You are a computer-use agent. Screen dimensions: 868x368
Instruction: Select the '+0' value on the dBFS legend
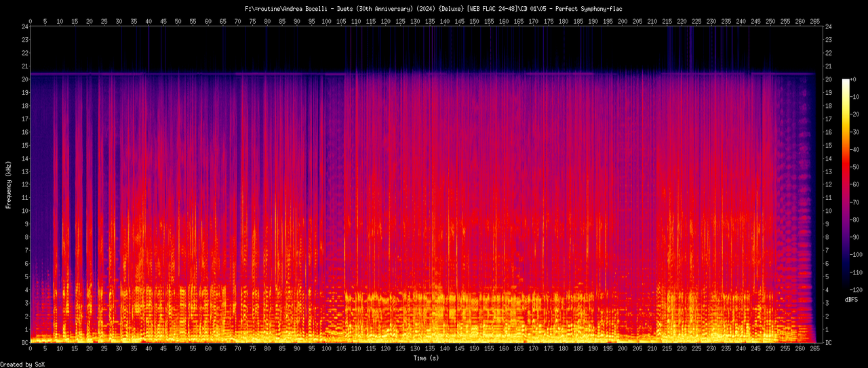tap(854, 79)
